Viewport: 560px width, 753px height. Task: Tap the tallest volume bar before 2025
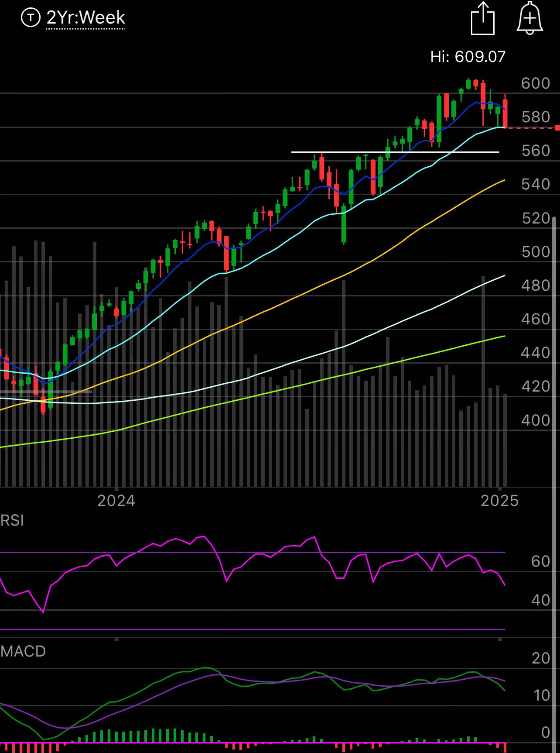483,382
